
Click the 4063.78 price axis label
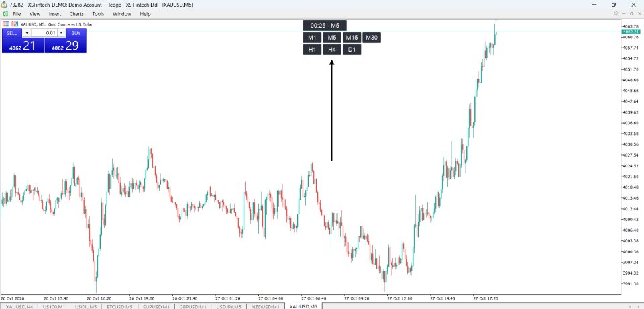click(x=631, y=26)
